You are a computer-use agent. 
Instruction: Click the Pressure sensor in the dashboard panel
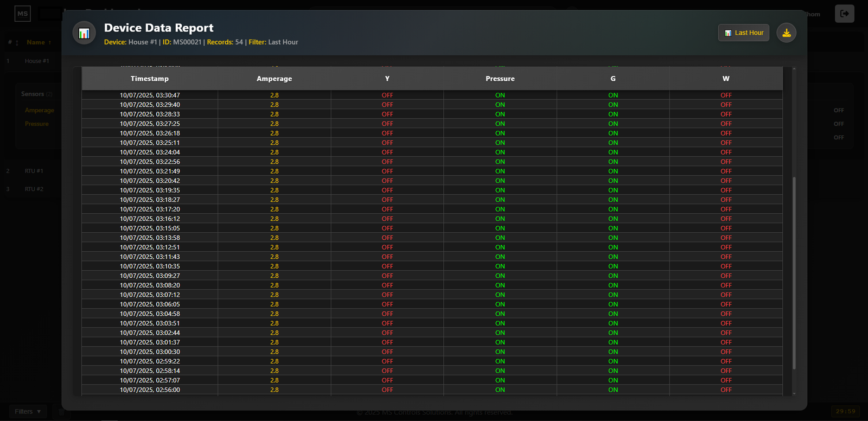click(x=37, y=124)
